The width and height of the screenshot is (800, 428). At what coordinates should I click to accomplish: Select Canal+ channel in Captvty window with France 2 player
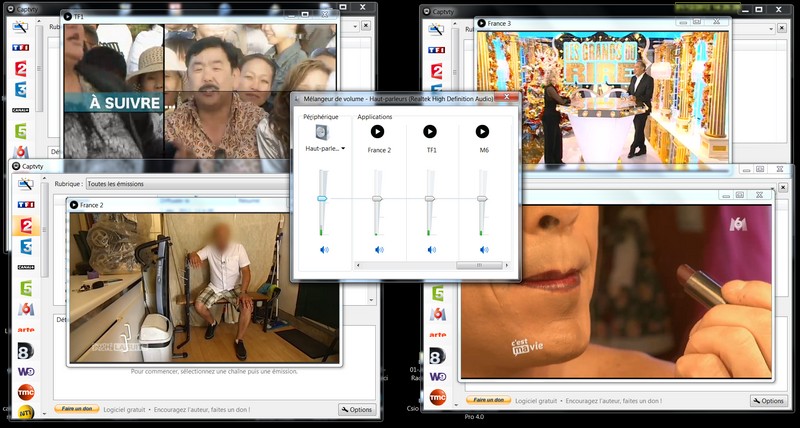pos(26,267)
